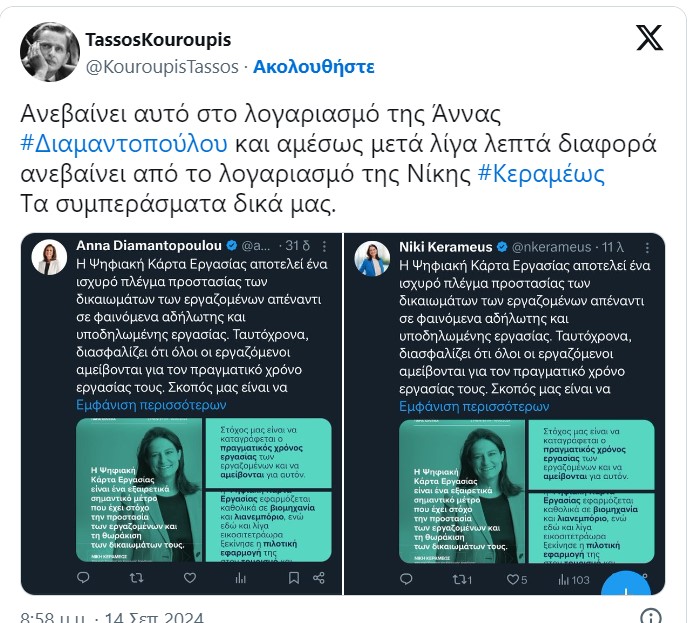692x623 pixels.
Task: Like Anna Diamantopoulou's post with the heart icon
Action: coord(190,578)
